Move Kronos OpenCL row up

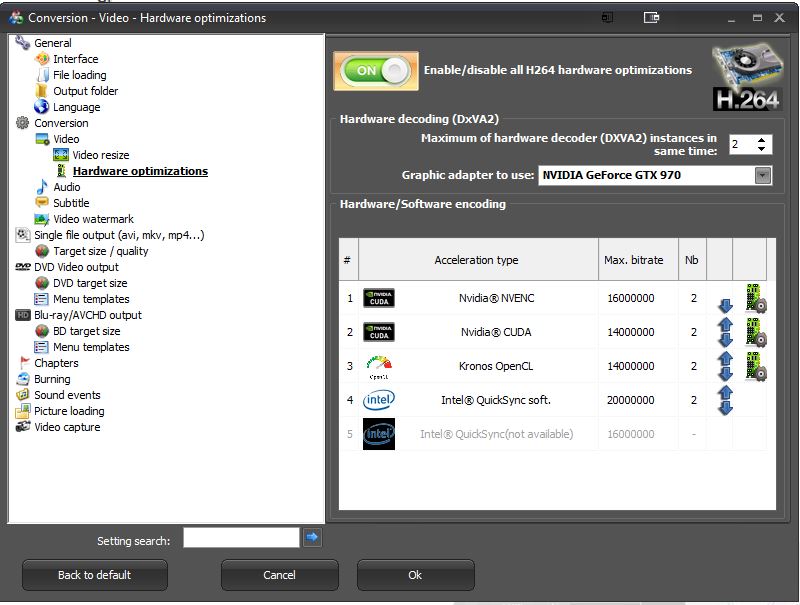coord(726,358)
